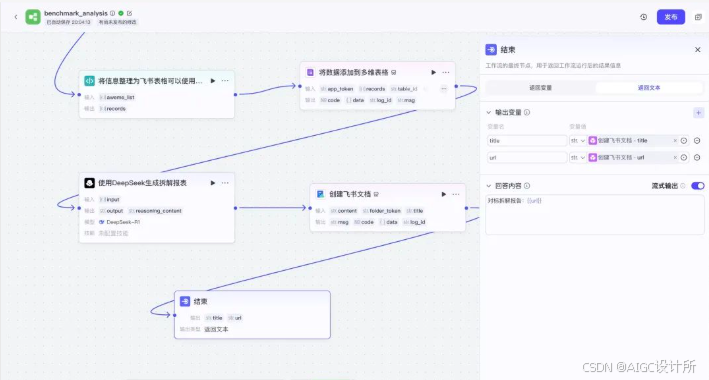
Task: Open more options on 使用DeepSeek生成拆解报表 node
Action: pos(225,183)
